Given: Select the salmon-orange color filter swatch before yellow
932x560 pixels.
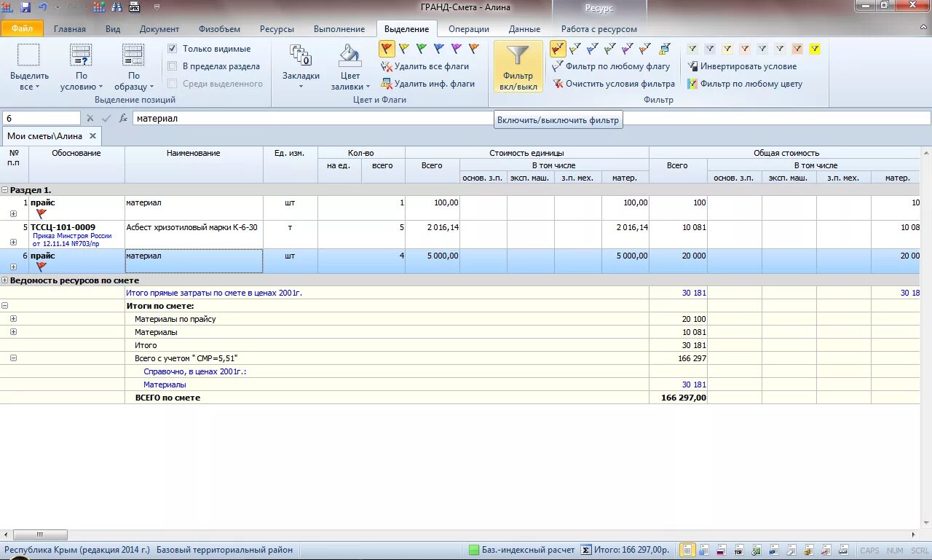Looking at the screenshot, I should pyautogui.click(x=797, y=49).
